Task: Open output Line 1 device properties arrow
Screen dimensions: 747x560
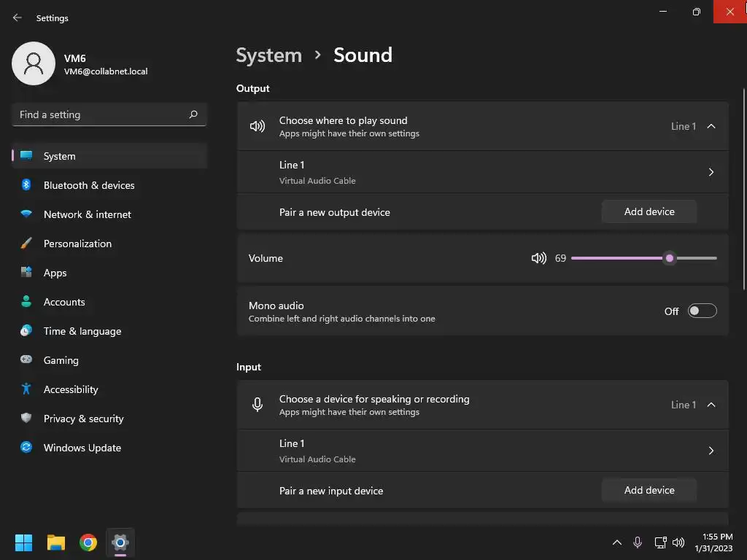Action: click(x=711, y=172)
